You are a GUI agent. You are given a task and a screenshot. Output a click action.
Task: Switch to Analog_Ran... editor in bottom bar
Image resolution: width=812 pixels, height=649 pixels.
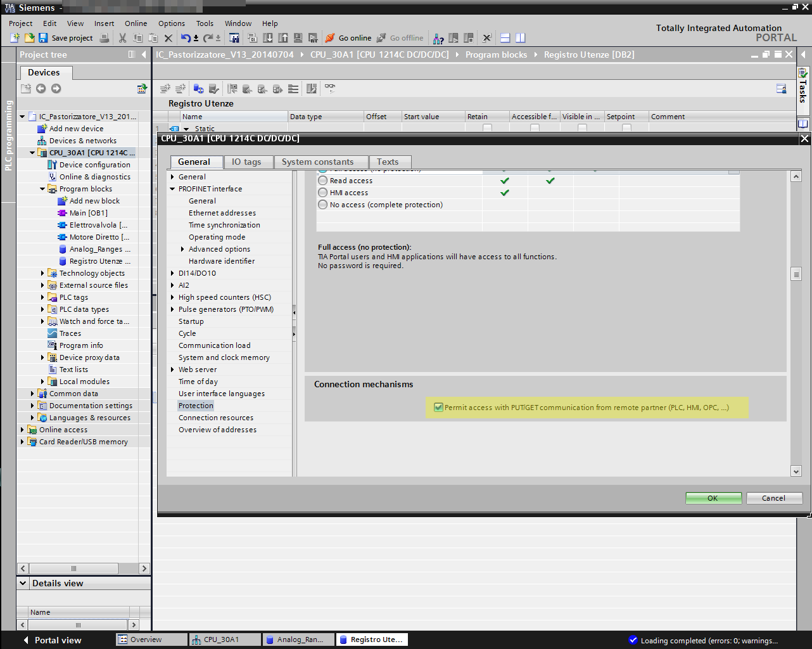pyautogui.click(x=299, y=639)
